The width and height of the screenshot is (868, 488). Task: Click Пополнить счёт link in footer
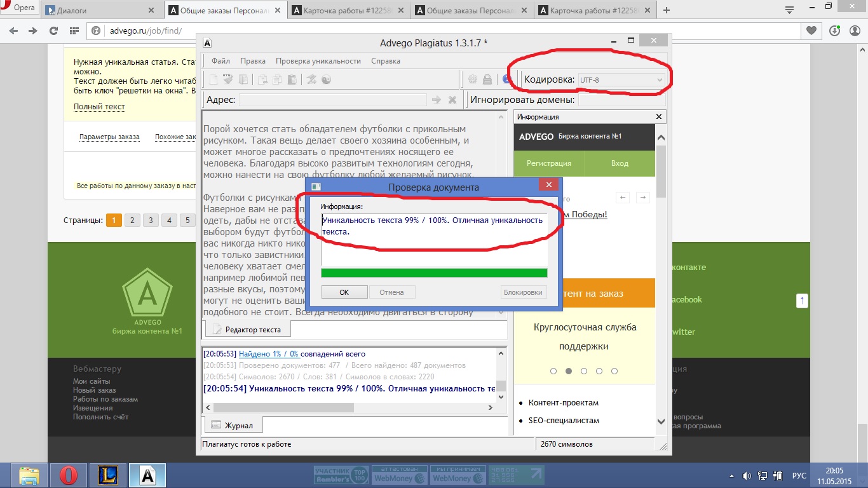100,417
